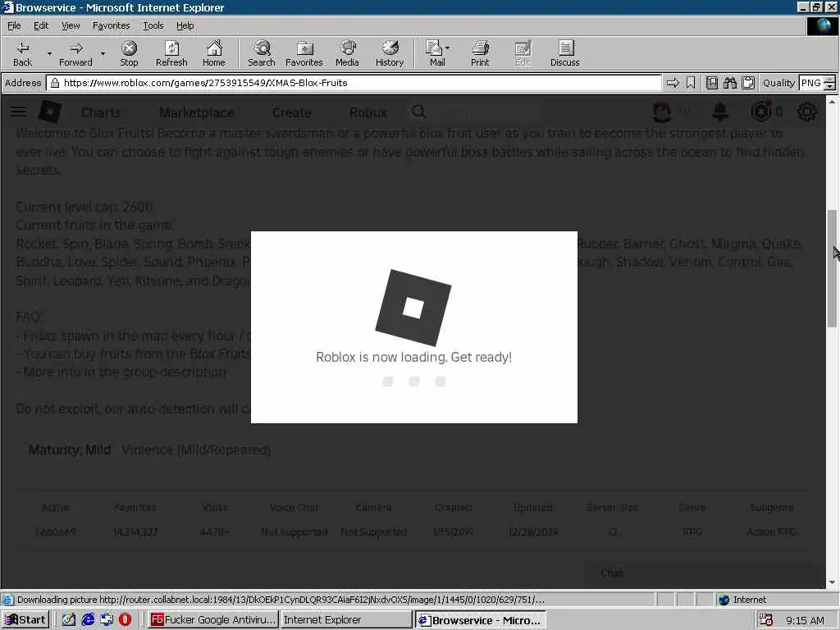Click the lock icon in the address bar
This screenshot has width=840, height=630.
point(55,83)
